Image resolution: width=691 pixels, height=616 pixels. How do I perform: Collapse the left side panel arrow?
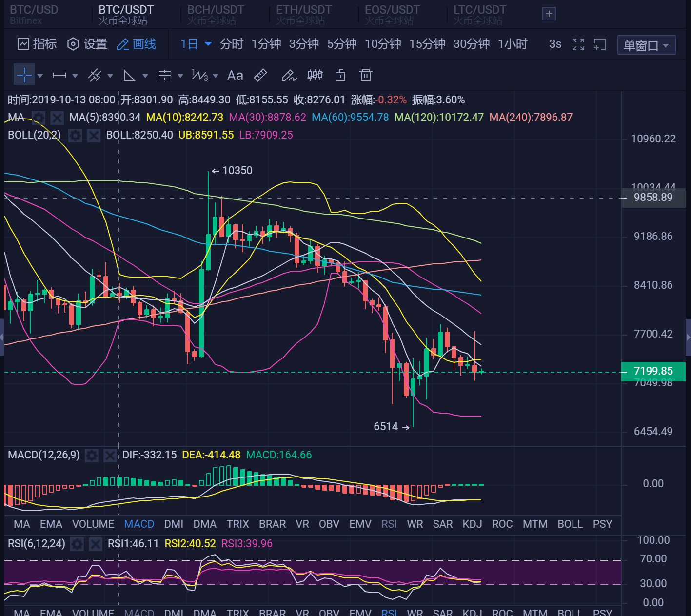(2, 337)
